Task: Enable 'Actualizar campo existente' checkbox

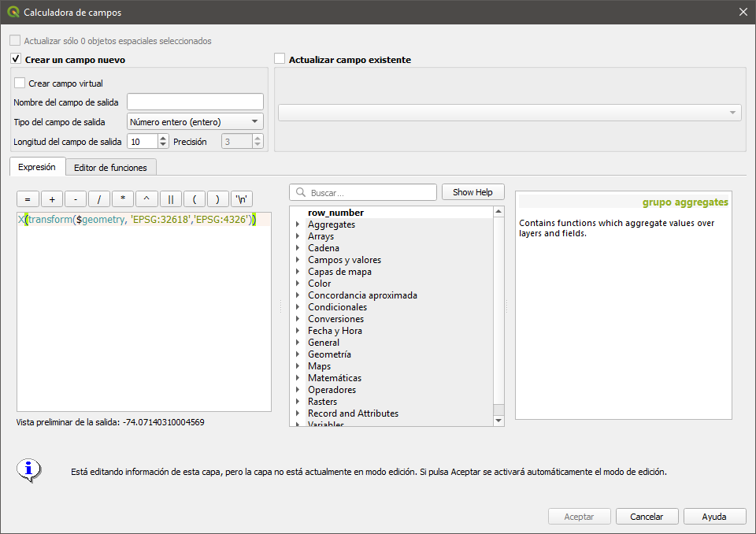Action: click(x=280, y=59)
